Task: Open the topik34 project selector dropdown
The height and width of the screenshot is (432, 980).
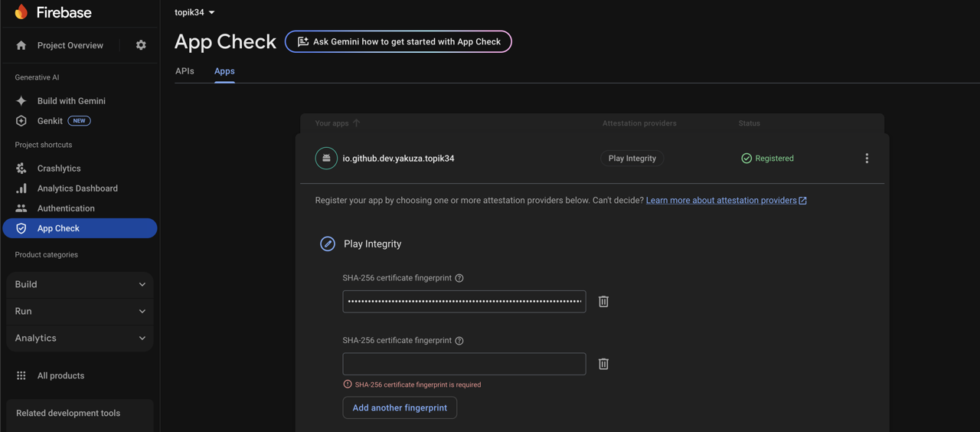Action: tap(194, 12)
